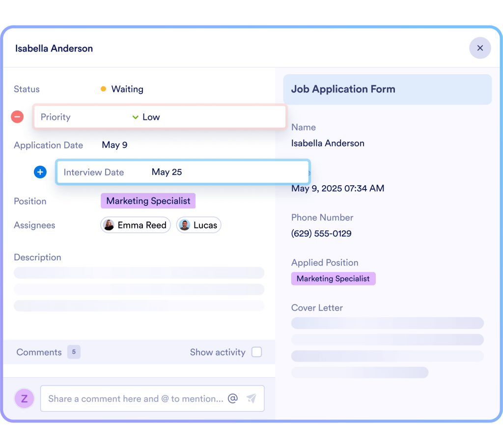
Task: Select the Job Application Form header
Action: [343, 89]
